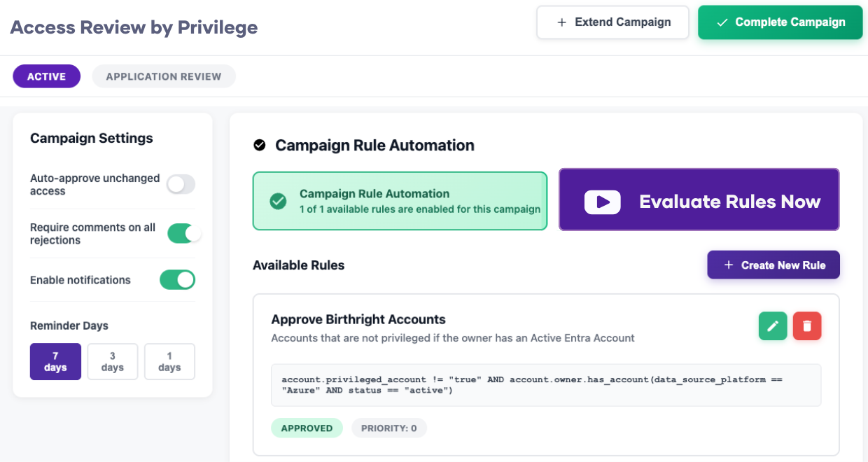Viewport: 868px width, 462px height.
Task: Delete rule with red trash icon
Action: click(807, 326)
